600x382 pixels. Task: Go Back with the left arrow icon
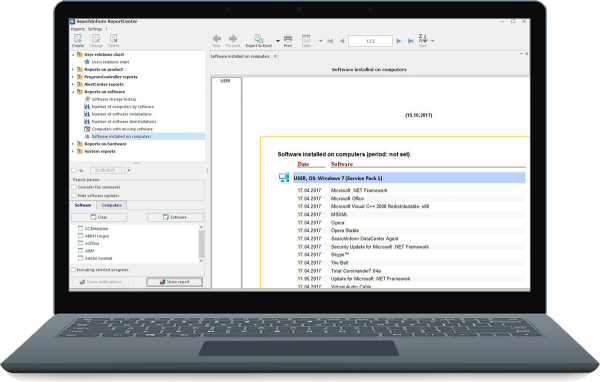click(x=217, y=38)
